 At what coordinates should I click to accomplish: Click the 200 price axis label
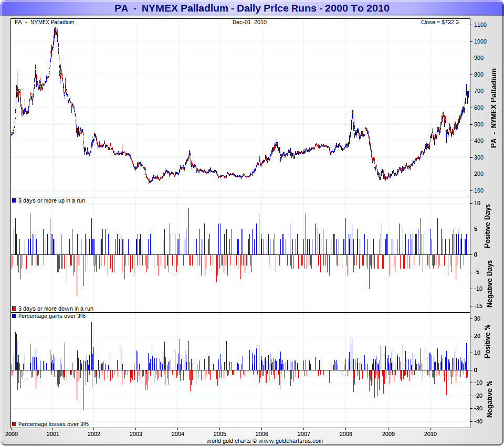point(479,174)
